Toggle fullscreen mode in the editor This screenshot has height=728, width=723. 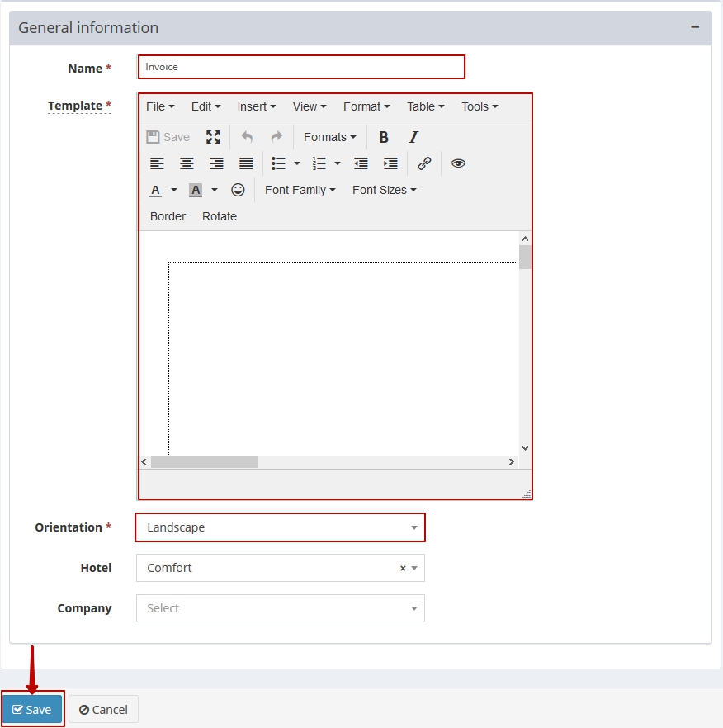(213, 137)
